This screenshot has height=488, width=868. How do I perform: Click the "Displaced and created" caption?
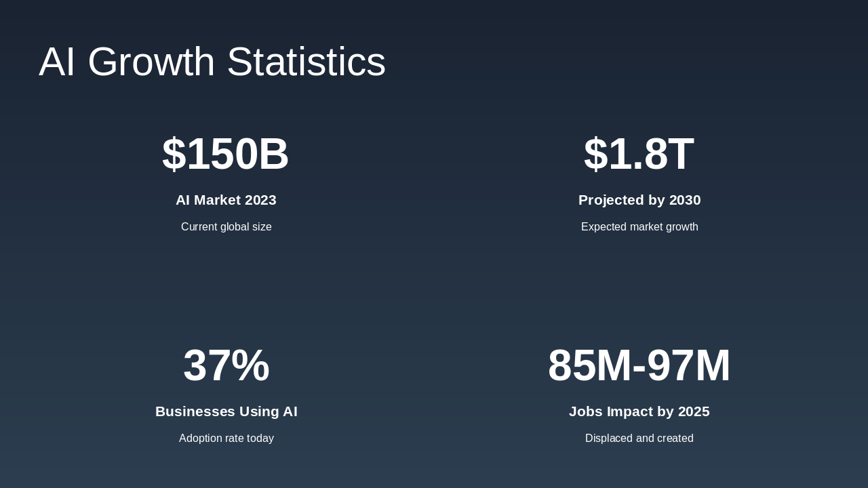[x=639, y=439]
